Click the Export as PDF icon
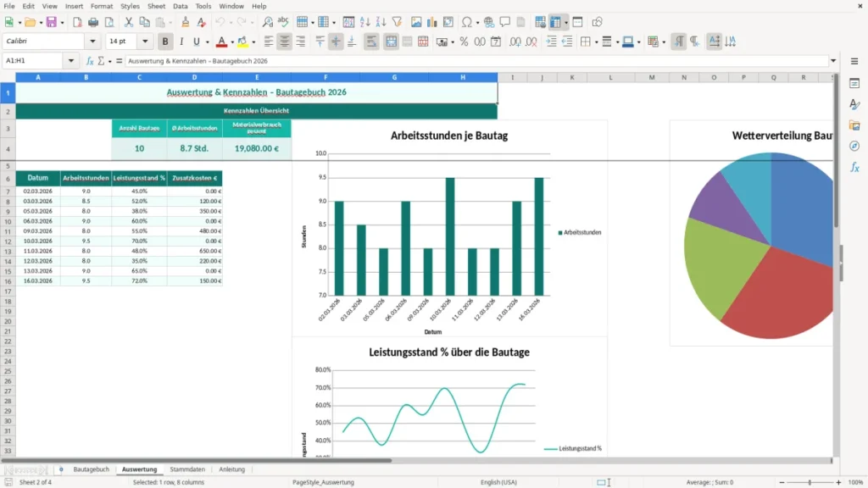868x488 pixels. [77, 22]
